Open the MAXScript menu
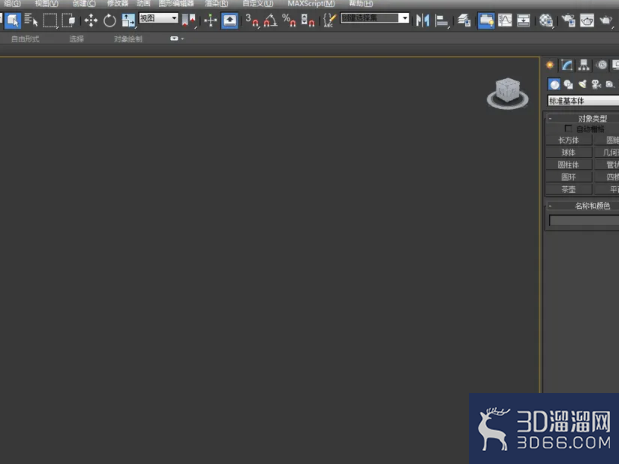The height and width of the screenshot is (464, 619). tap(311, 4)
